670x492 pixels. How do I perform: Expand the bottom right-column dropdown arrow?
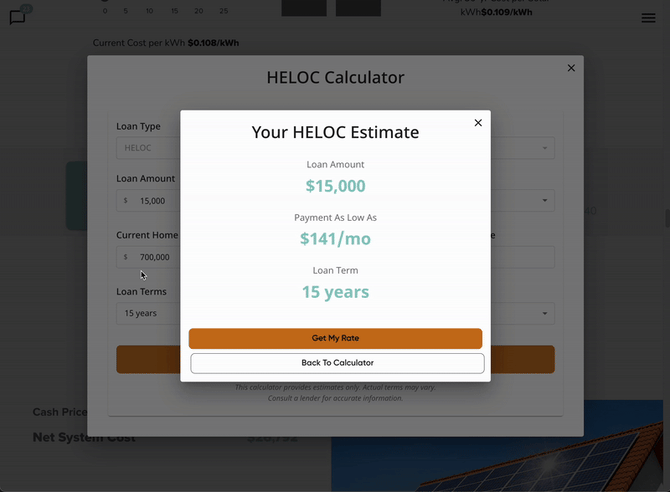tap(545, 314)
